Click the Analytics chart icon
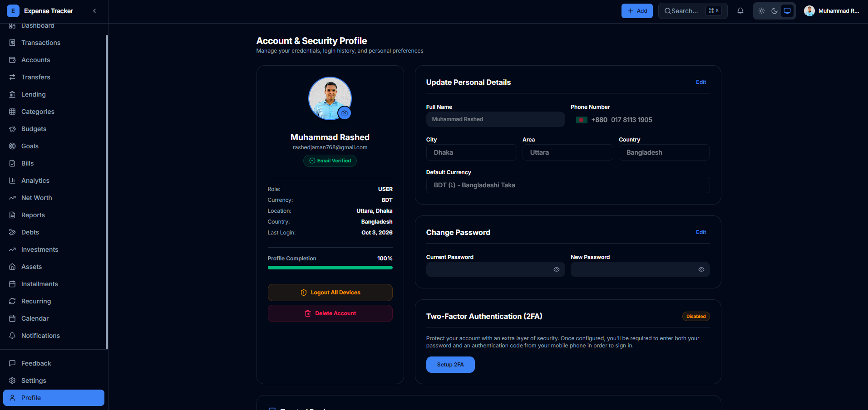 [12, 181]
